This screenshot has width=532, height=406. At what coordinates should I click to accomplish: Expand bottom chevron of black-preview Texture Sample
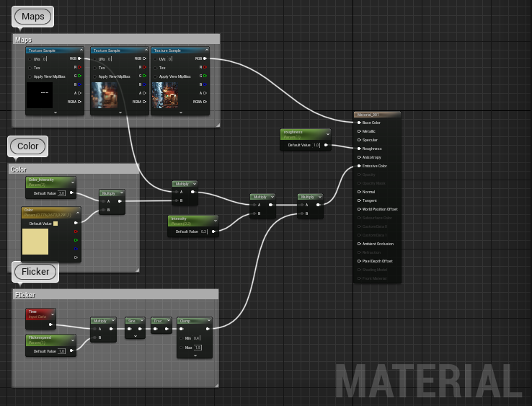click(x=56, y=112)
